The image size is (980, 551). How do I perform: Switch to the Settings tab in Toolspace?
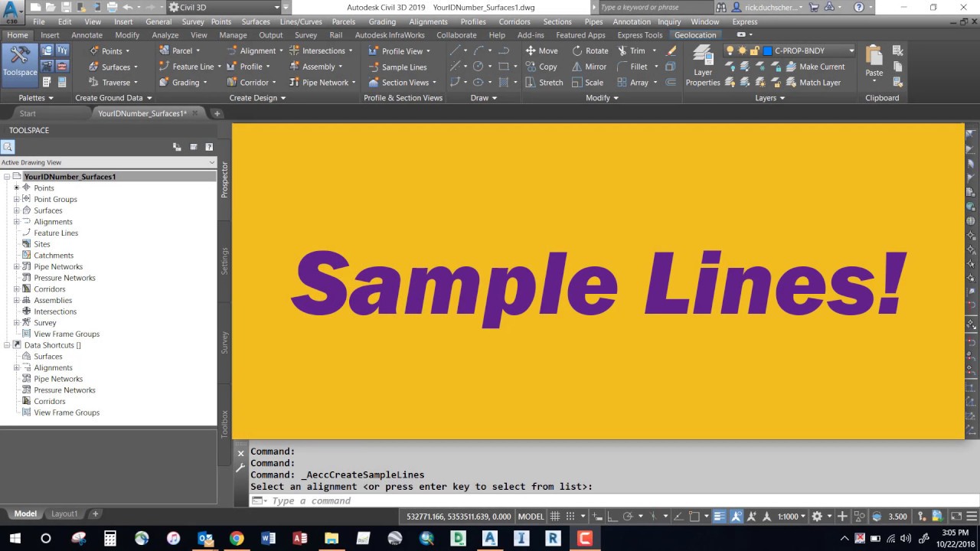coord(224,261)
